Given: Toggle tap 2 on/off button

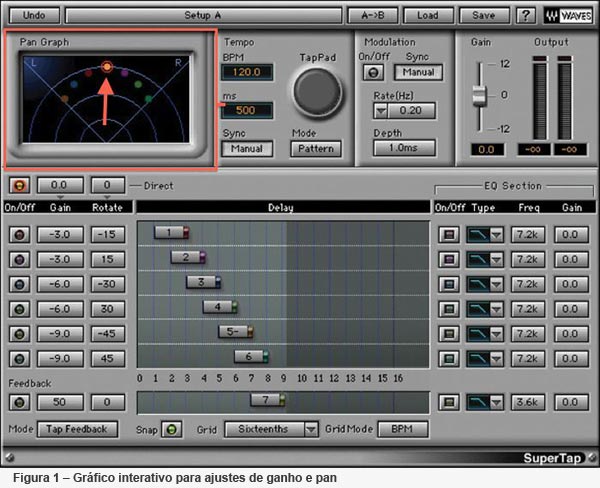Looking at the screenshot, I should click(19, 260).
